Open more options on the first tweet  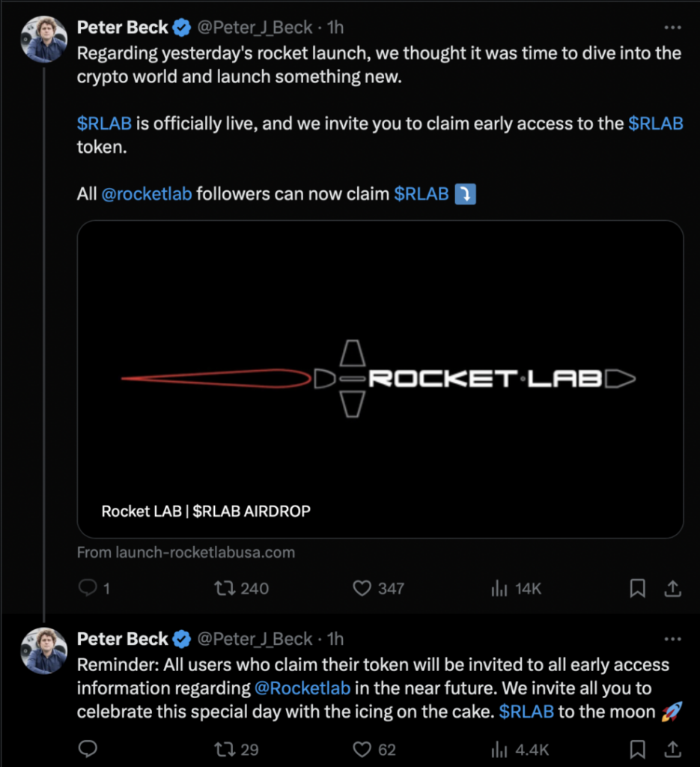tap(673, 28)
